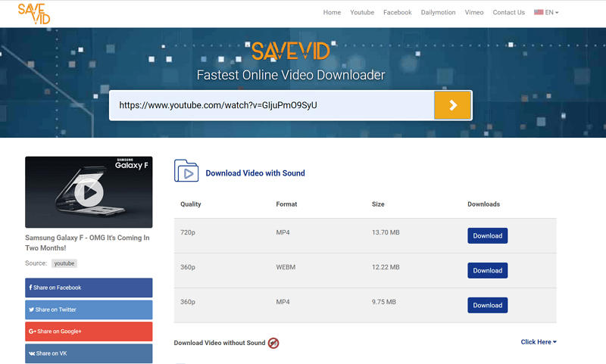This screenshot has height=364, width=606.
Task: Click the Downloads column header
Action: pos(483,204)
